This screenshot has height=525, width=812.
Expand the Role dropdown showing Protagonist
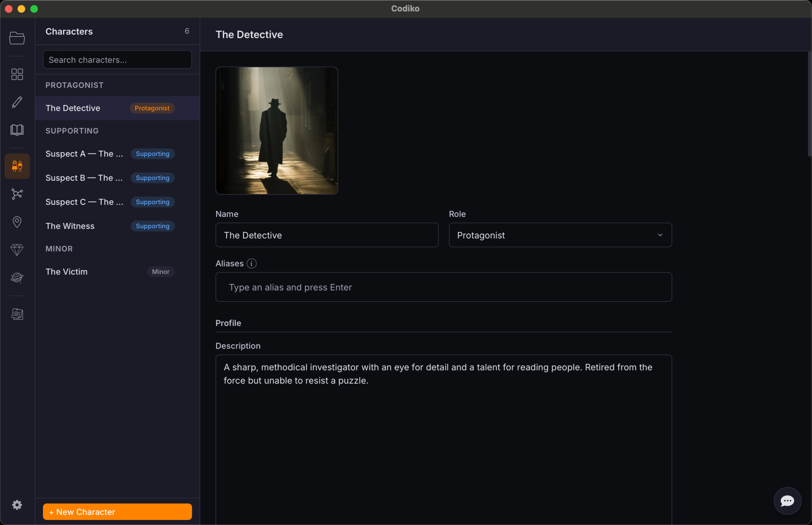click(560, 235)
